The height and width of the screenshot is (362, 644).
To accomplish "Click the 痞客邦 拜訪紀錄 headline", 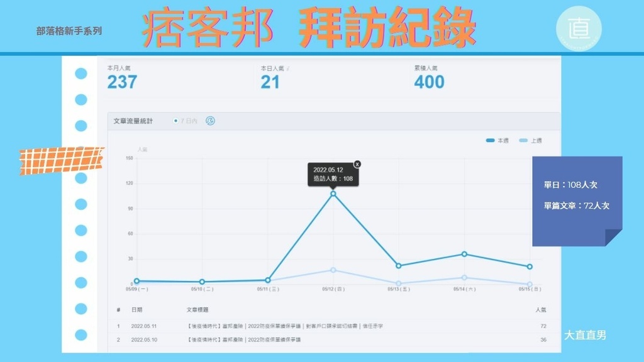I will tap(309, 28).
